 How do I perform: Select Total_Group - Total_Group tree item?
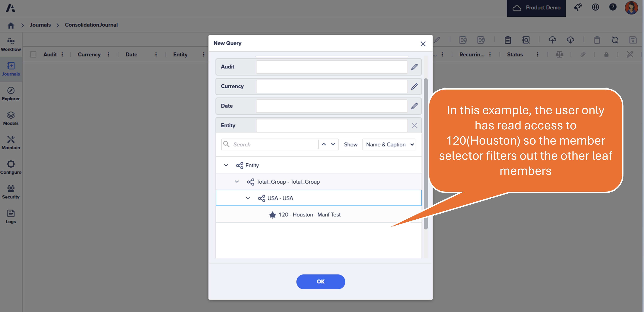click(318, 182)
